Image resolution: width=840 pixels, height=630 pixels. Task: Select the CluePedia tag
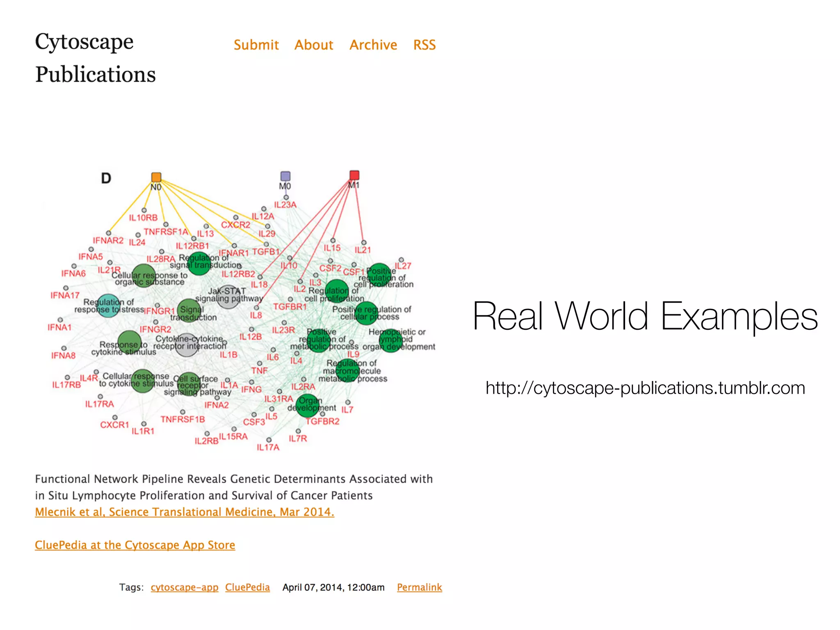tap(247, 587)
